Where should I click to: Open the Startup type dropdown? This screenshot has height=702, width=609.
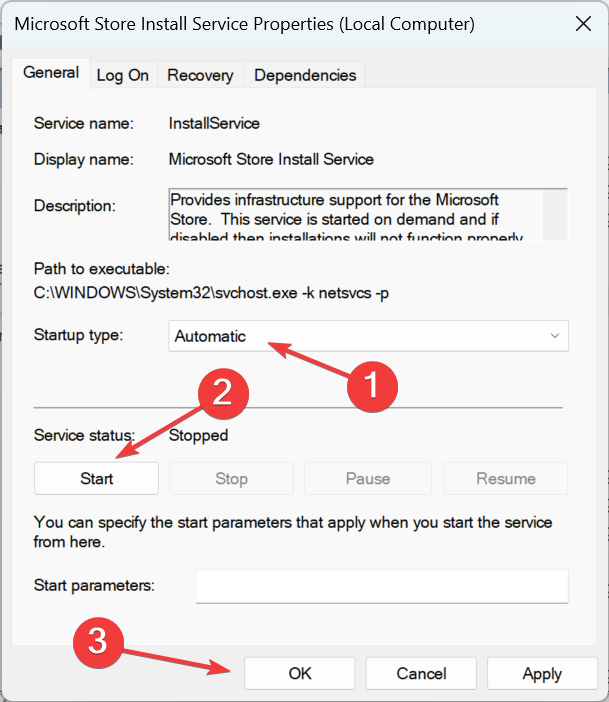(x=368, y=336)
